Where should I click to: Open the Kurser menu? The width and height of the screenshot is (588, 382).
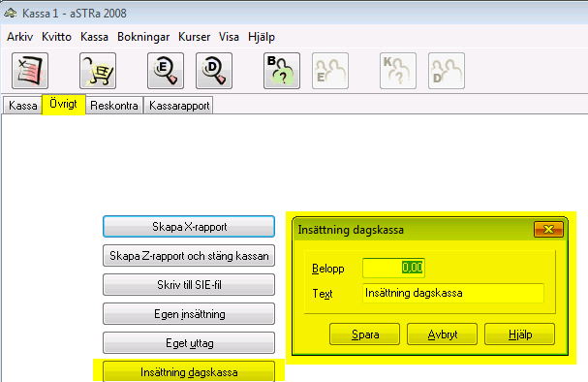(195, 37)
